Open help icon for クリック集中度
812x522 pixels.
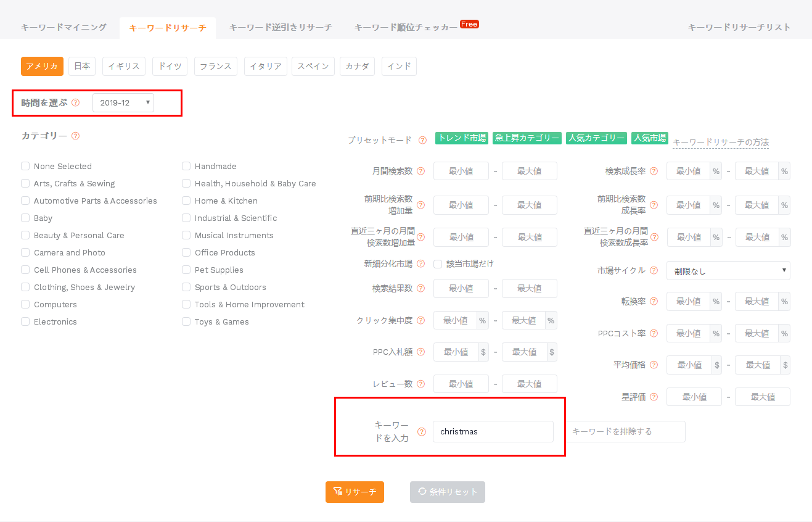click(420, 320)
